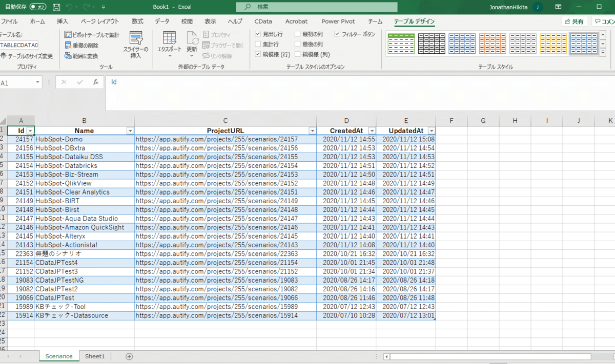Click the Share button
Image resolution: width=615 pixels, height=364 pixels.
click(574, 22)
